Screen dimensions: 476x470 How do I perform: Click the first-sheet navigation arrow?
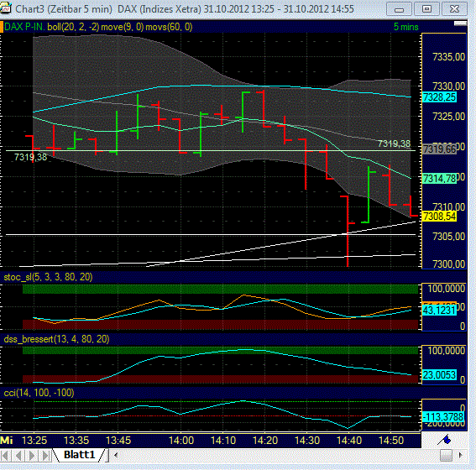point(6,455)
